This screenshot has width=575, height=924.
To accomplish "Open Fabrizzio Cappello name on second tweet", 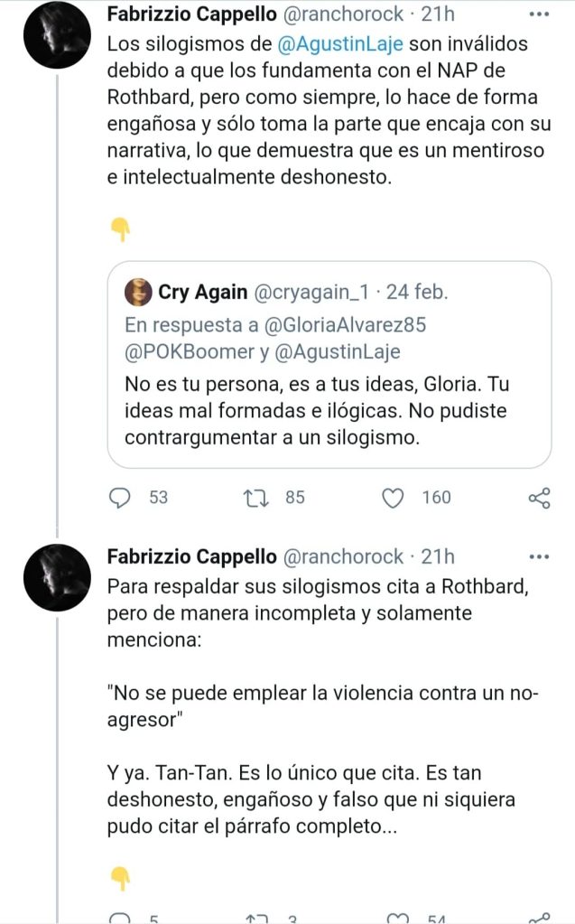I will pos(192,556).
